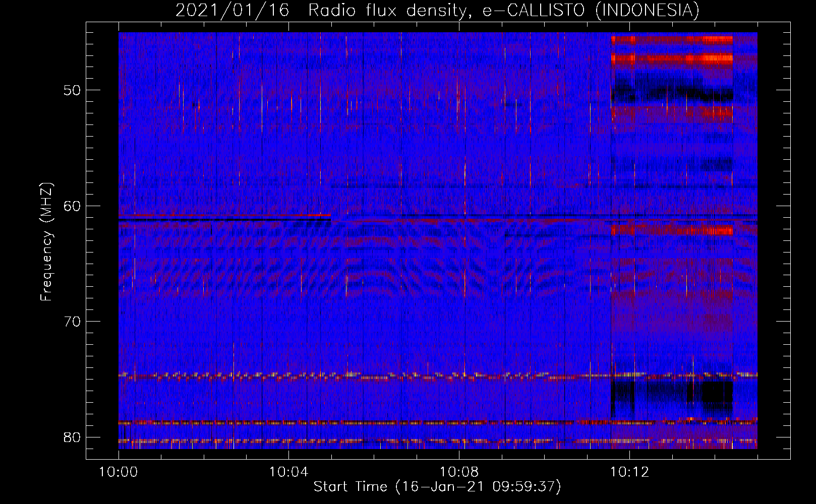Click the "10:00" time tick label
Viewport: 816px width, 504px height.
click(x=119, y=472)
